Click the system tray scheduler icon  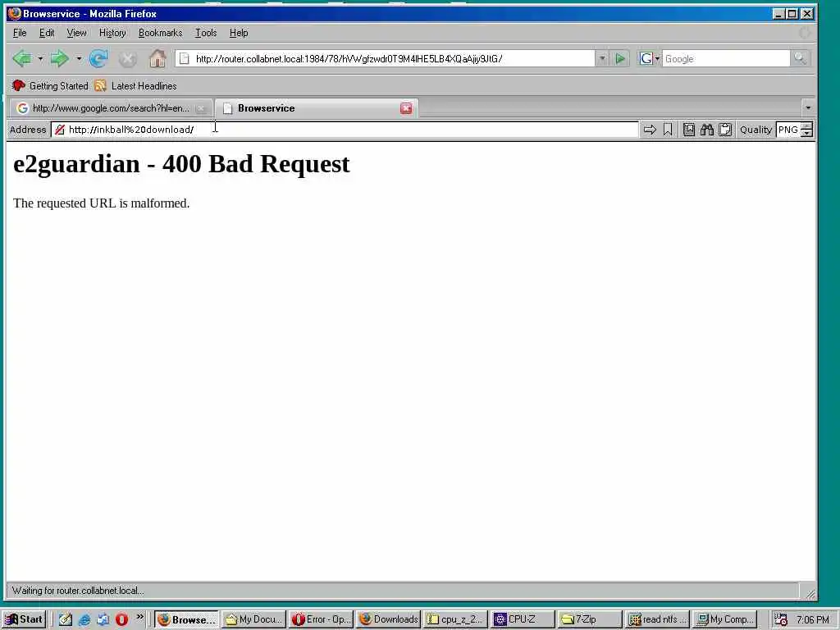tap(781, 620)
